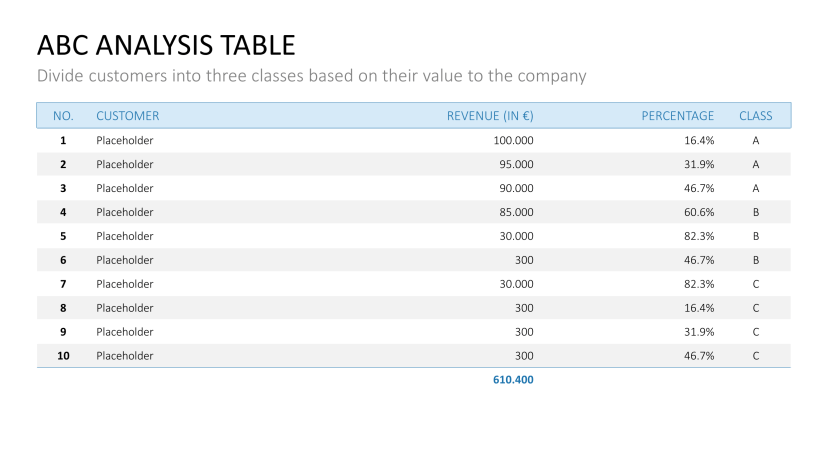Select row number 5
829x466 pixels.
point(63,237)
